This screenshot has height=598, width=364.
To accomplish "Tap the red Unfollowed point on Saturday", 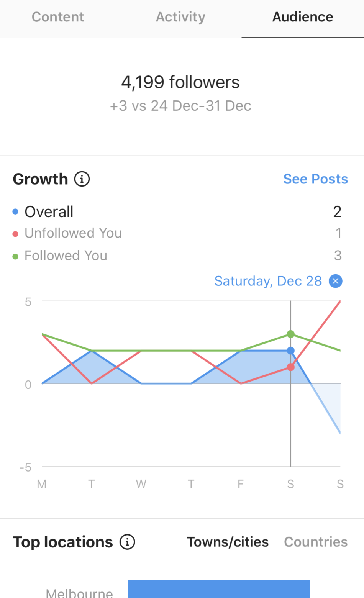I will tap(291, 367).
